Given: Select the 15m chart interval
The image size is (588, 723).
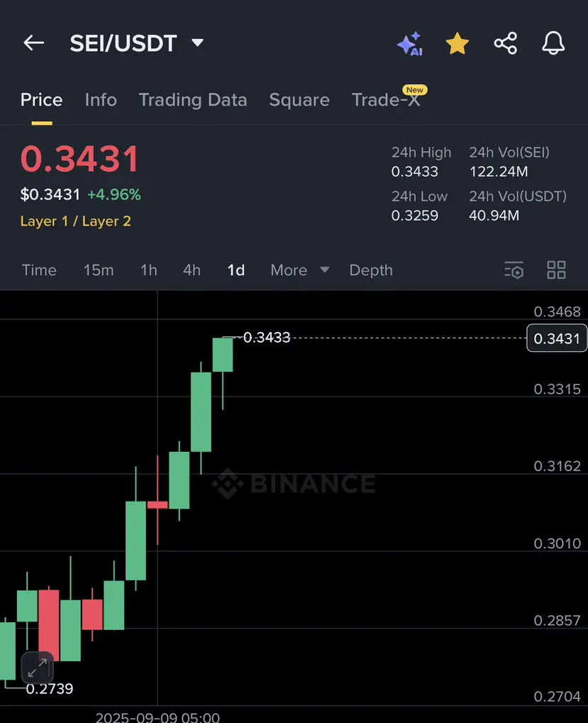Looking at the screenshot, I should click(x=99, y=270).
